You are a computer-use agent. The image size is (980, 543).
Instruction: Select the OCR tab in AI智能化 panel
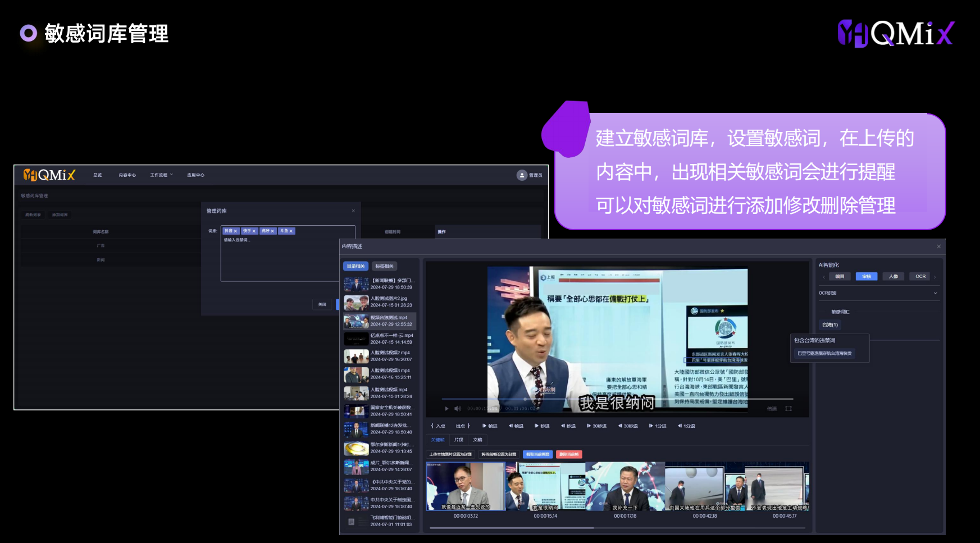[x=920, y=276]
